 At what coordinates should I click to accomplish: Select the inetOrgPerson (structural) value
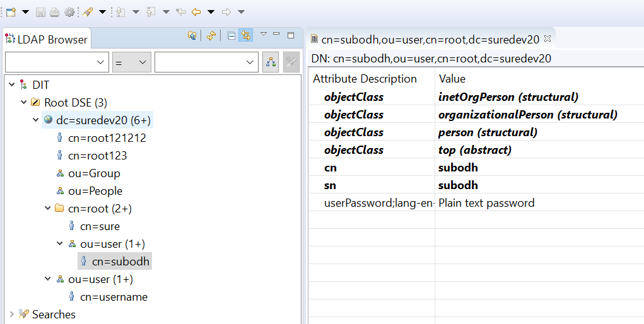[x=508, y=97]
